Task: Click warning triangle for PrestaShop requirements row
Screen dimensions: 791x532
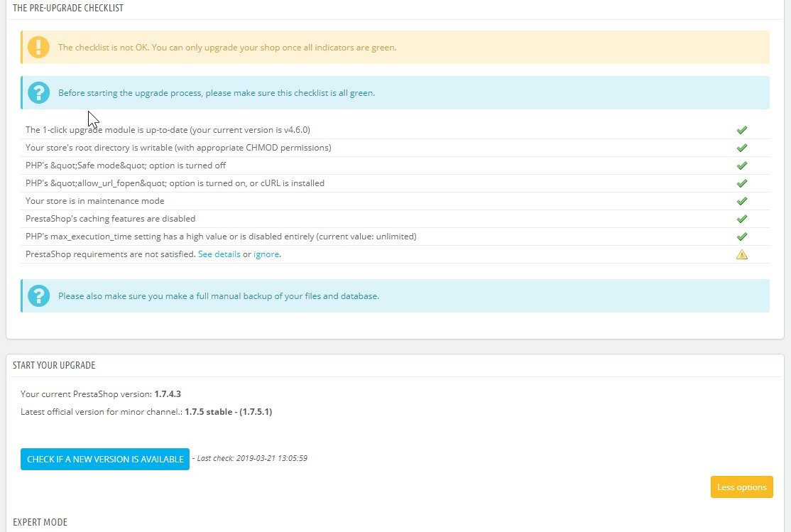Action: [741, 254]
